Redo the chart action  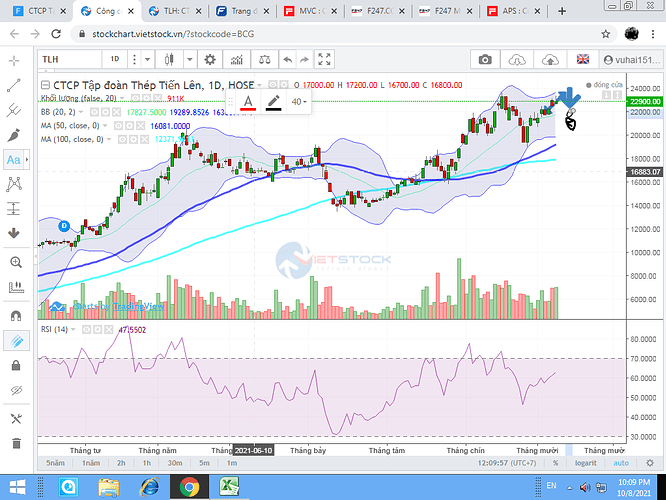(304, 59)
